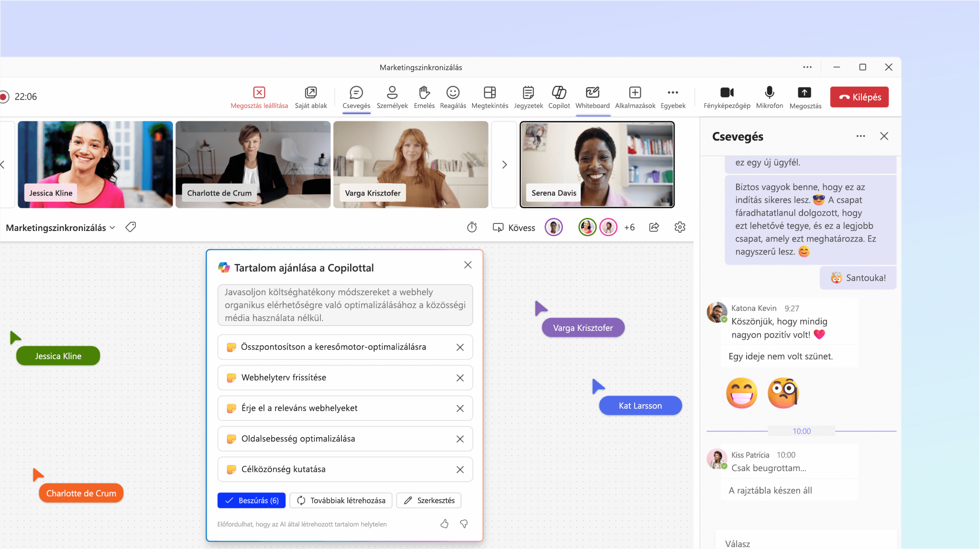The image size is (980, 549).
Task: Click the Beszúrás (6) button in Copilot panel
Action: (x=252, y=501)
